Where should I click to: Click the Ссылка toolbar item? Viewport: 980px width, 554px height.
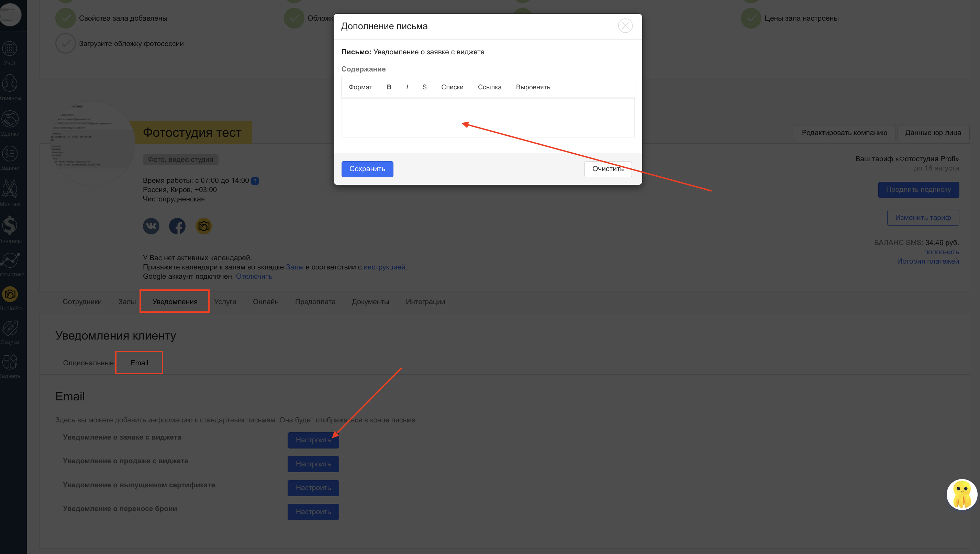(490, 87)
